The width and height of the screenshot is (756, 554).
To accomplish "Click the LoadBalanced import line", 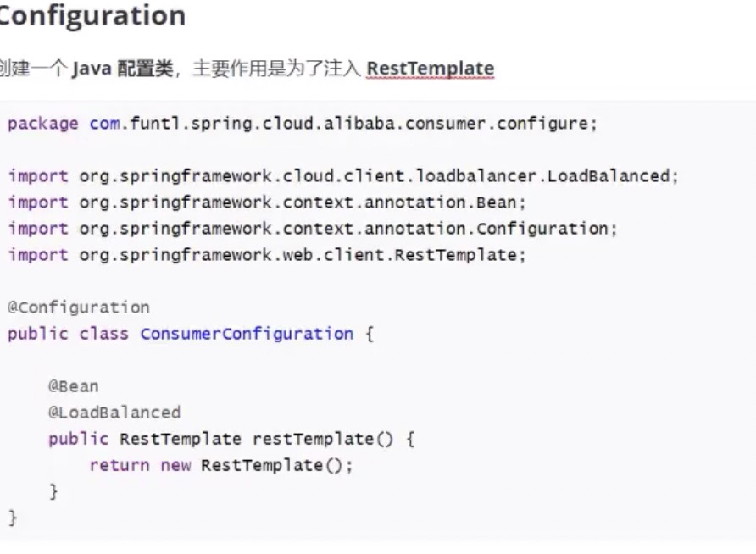I will click(343, 176).
